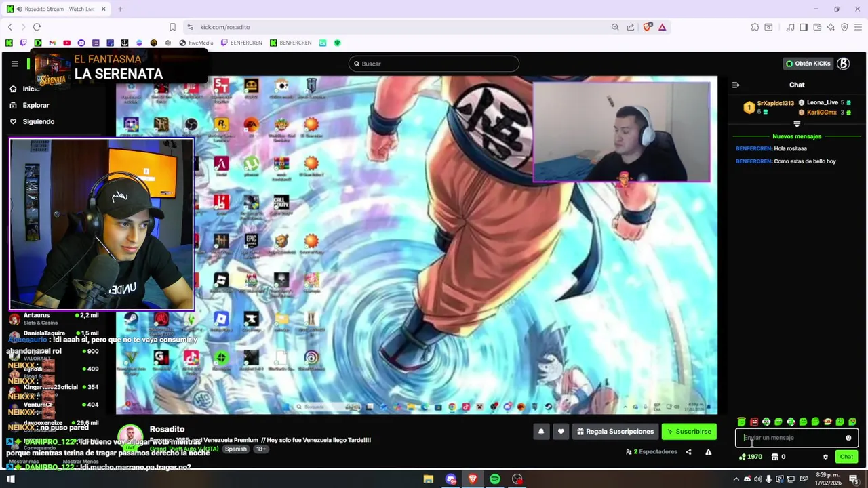Click the green Suscribirse button

tap(689, 431)
